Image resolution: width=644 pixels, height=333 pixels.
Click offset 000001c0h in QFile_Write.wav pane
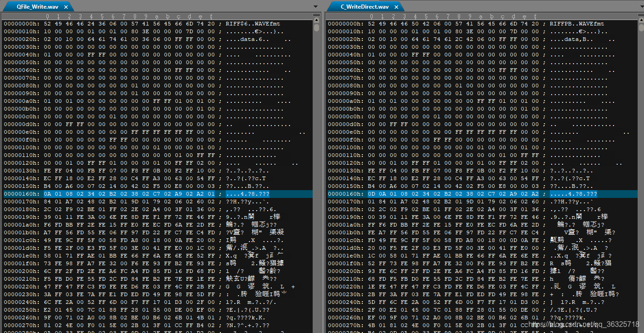tap(21, 240)
